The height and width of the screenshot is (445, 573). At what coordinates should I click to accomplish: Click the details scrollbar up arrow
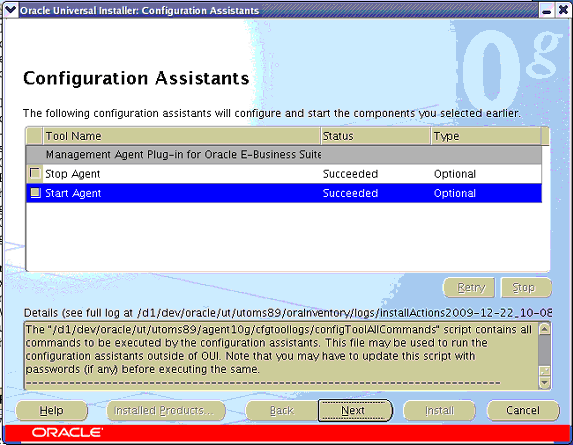[x=544, y=329]
